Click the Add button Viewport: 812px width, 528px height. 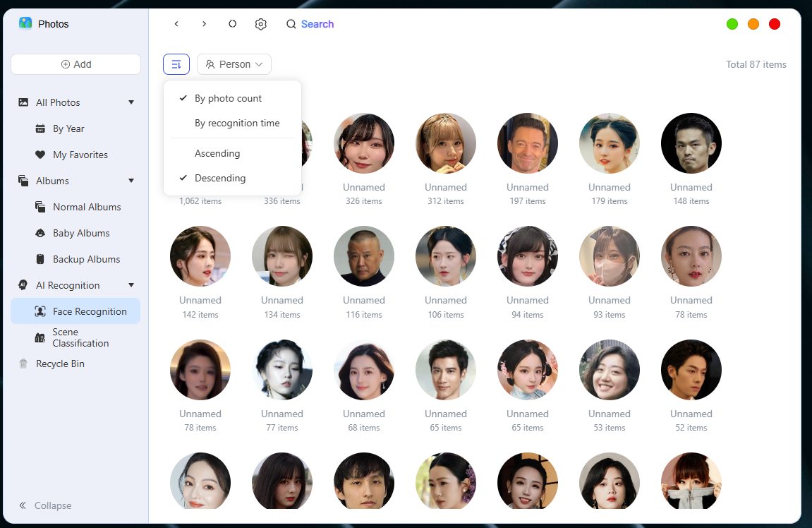click(75, 64)
